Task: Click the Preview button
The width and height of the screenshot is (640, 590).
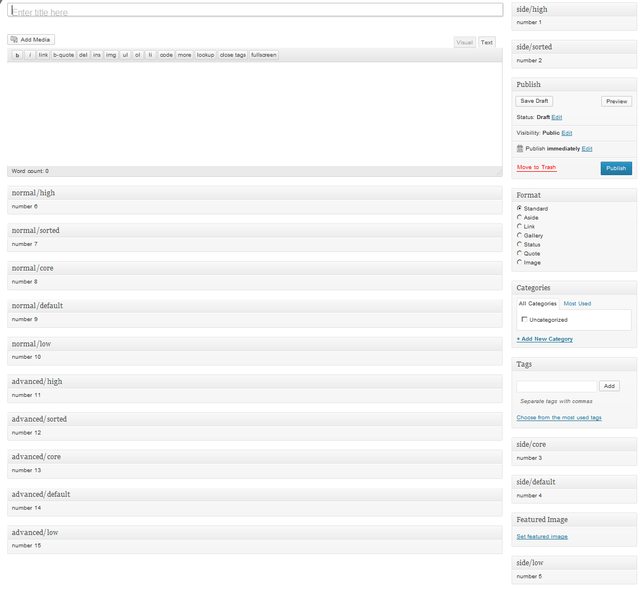Action: coord(616,101)
